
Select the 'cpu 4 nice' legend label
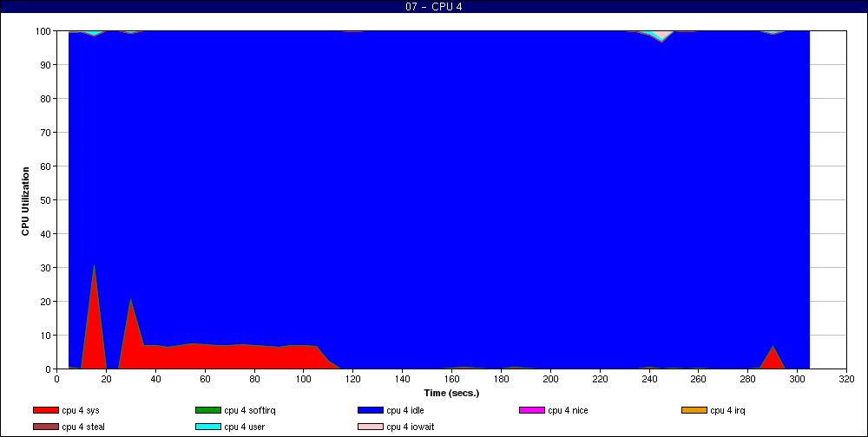tap(568, 410)
